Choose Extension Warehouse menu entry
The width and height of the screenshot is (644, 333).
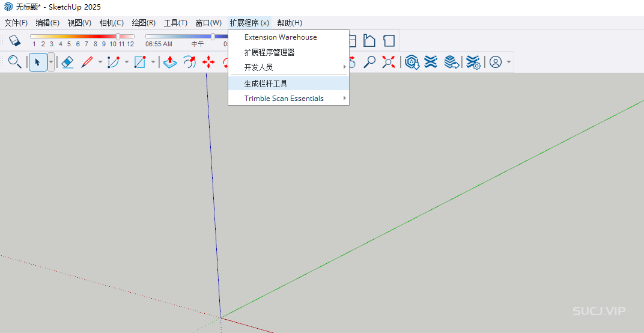tap(289, 37)
